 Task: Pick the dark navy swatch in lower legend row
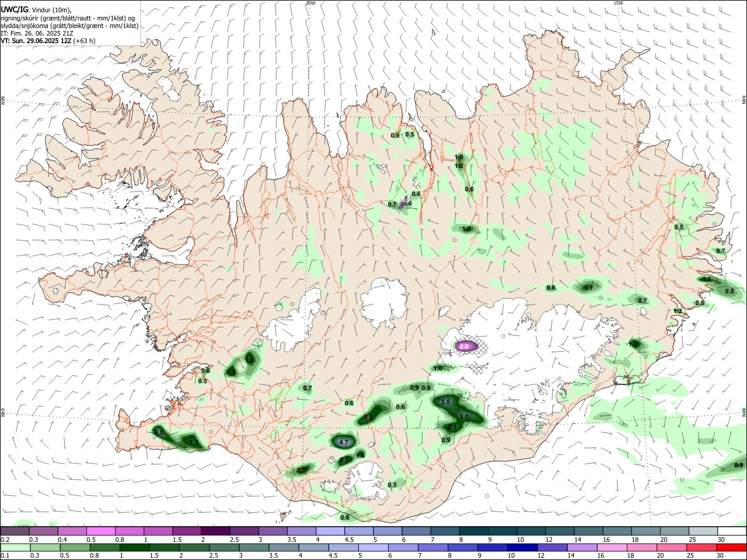click(521, 548)
